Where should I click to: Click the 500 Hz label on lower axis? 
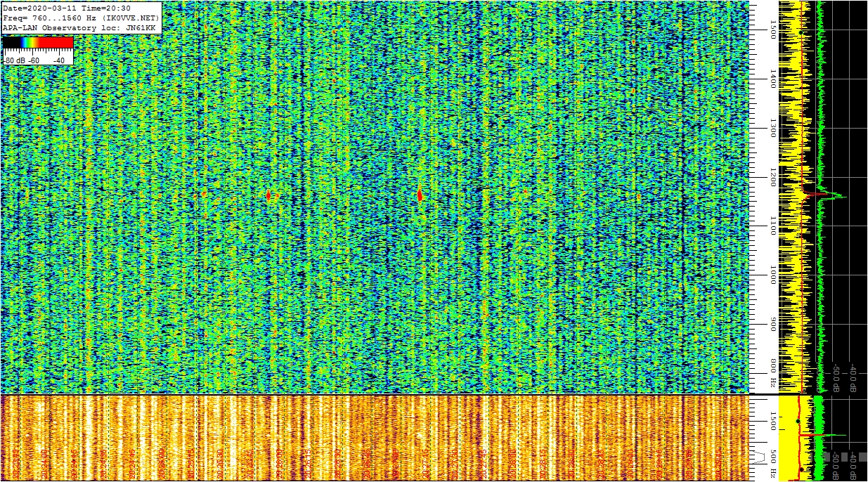coord(773,464)
